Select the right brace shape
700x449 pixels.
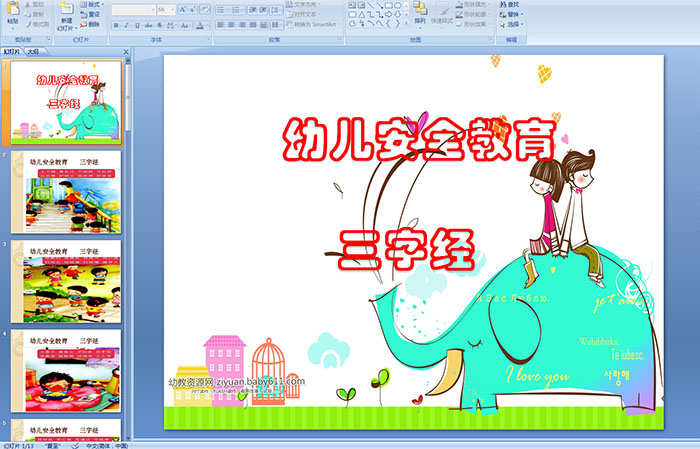pyautogui.click(x=397, y=23)
